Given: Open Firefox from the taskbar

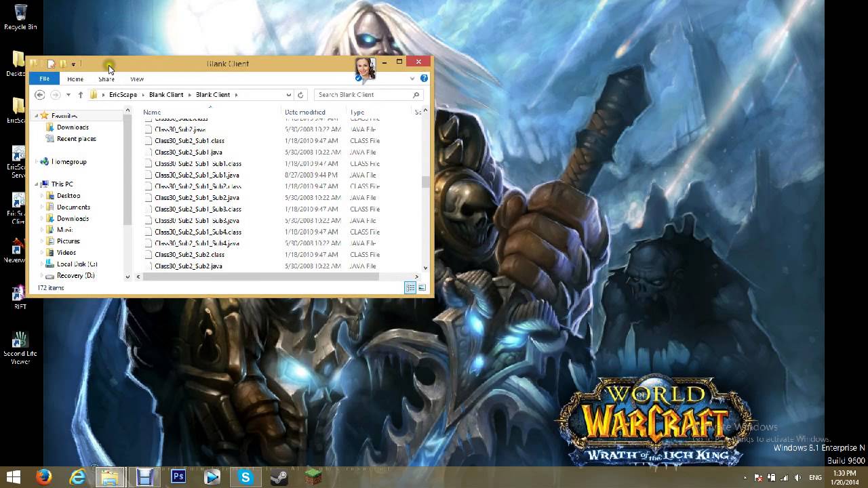Looking at the screenshot, I should click(x=44, y=477).
